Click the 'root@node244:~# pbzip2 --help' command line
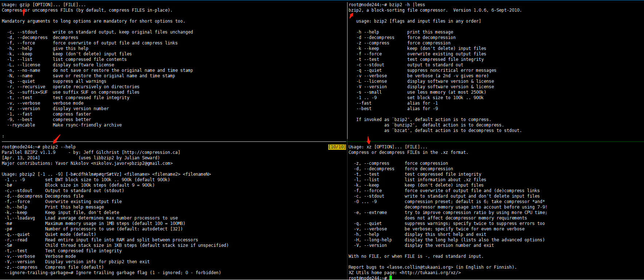 pos(39,147)
